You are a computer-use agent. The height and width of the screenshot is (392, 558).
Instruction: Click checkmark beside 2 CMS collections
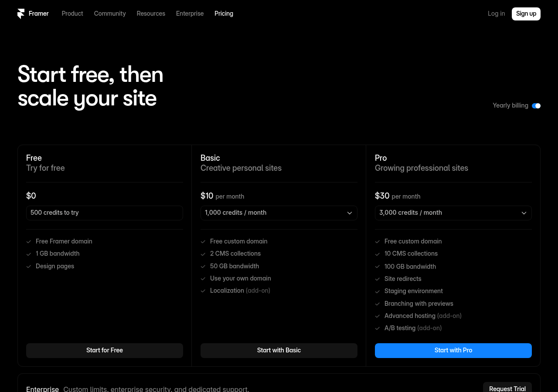click(x=203, y=254)
